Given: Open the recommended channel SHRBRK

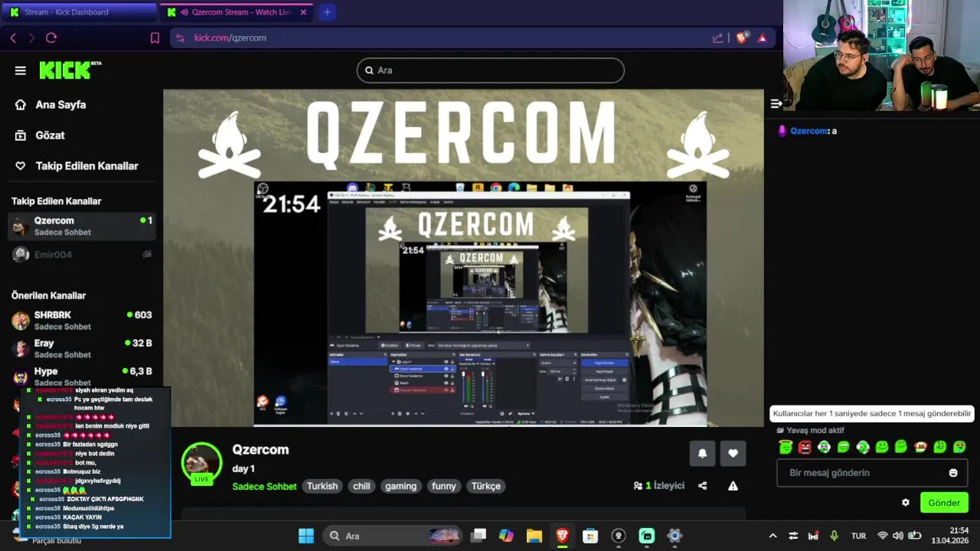Looking at the screenshot, I should 82,320.
